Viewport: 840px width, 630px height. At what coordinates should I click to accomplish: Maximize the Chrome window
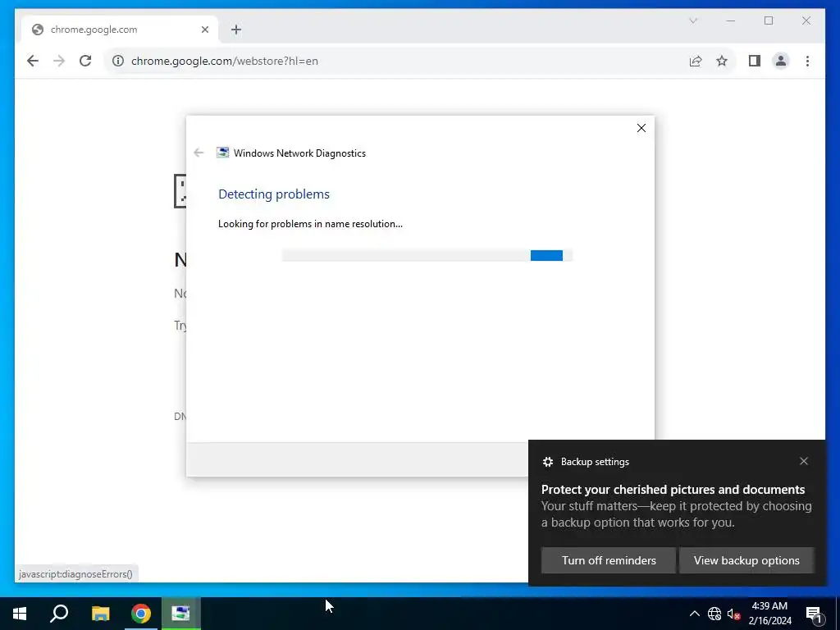769,21
